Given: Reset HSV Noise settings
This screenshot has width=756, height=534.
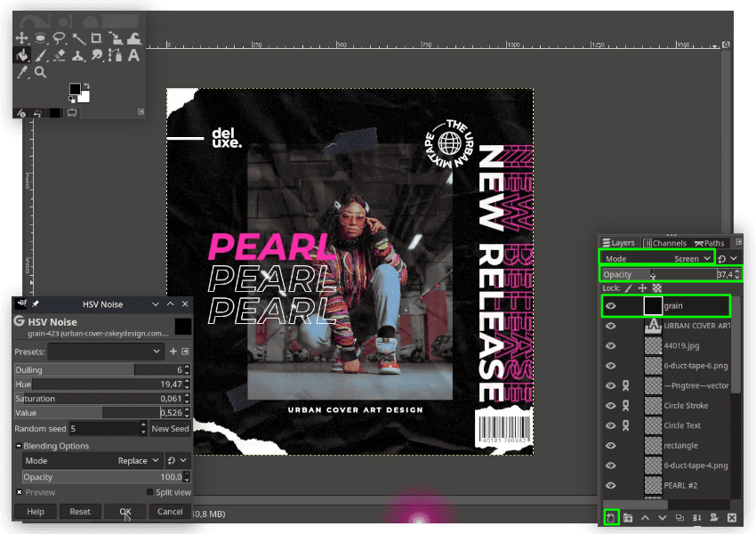Looking at the screenshot, I should pos(80,512).
